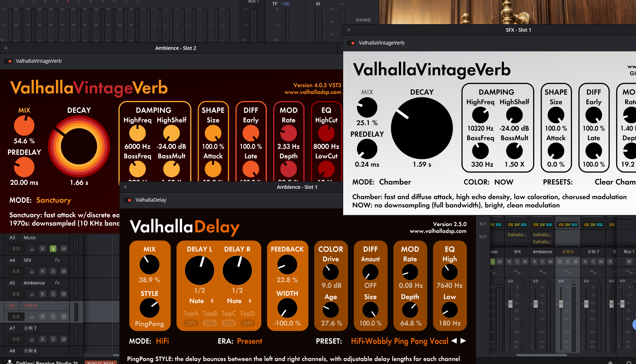Image resolution: width=636 pixels, height=364 pixels.
Task: Open www.valhalladsp.com link in the Ambience VintageVerb
Action: [x=313, y=92]
